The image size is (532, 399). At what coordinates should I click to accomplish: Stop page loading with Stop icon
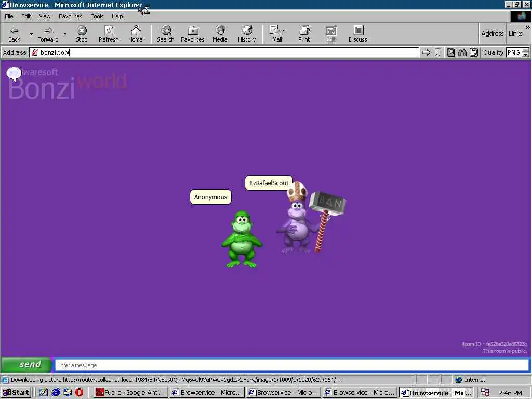tap(82, 34)
